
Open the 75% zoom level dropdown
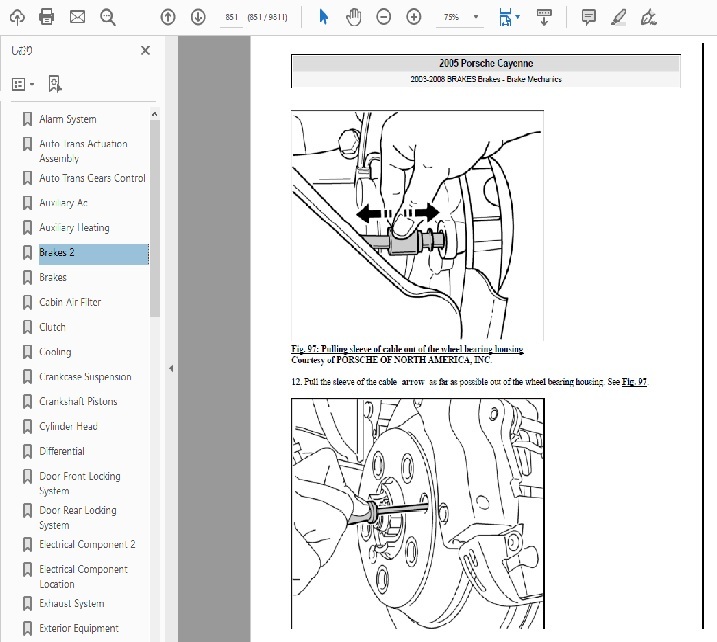tap(476, 17)
